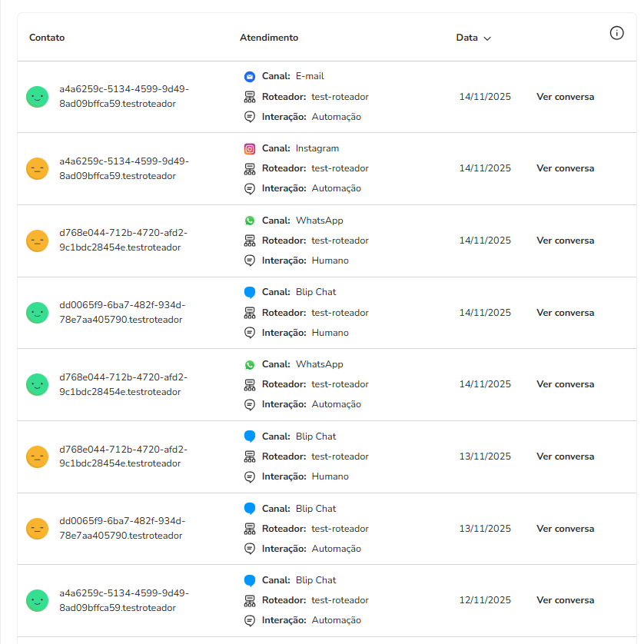
Task: Click green happy face in E-mail row
Action: coord(38,97)
